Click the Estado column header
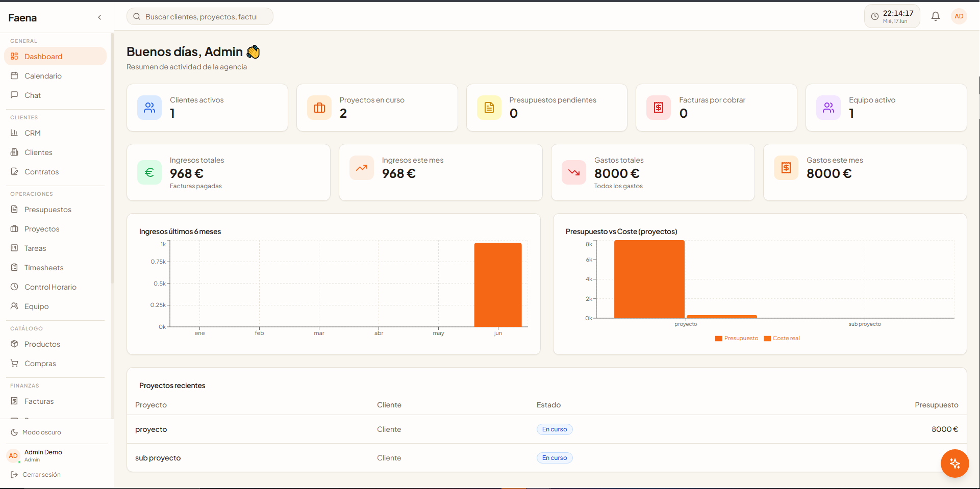Image resolution: width=980 pixels, height=489 pixels. point(548,405)
